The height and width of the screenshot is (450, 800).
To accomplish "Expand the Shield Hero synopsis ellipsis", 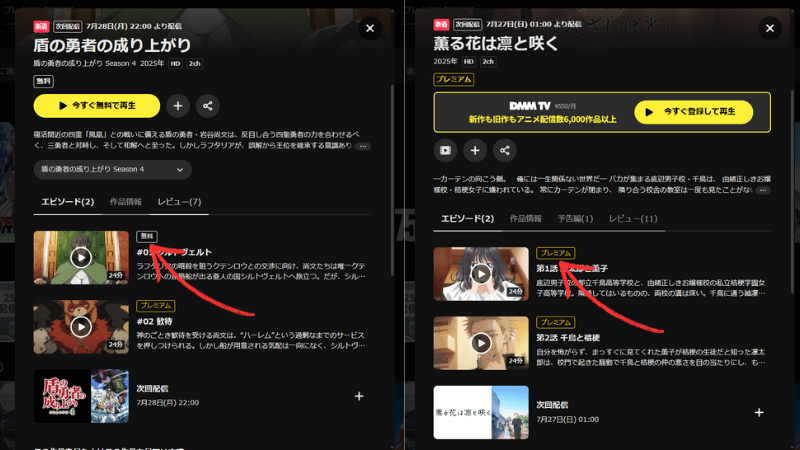I will point(363,146).
